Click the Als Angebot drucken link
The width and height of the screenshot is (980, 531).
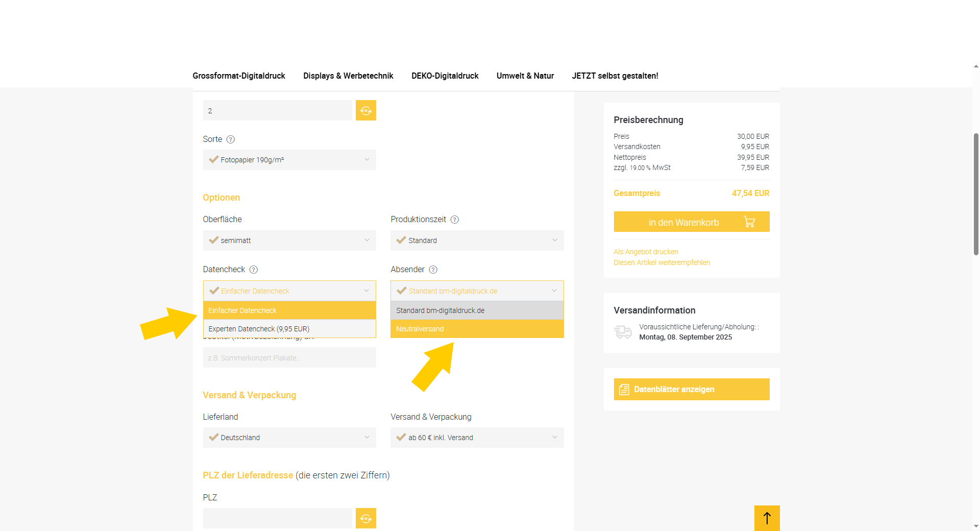[x=646, y=252]
